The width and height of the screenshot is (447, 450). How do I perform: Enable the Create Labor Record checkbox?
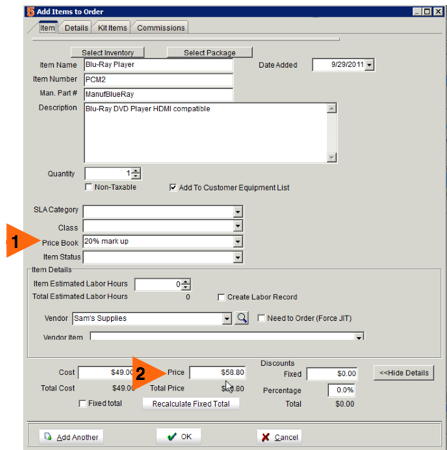pos(221,297)
